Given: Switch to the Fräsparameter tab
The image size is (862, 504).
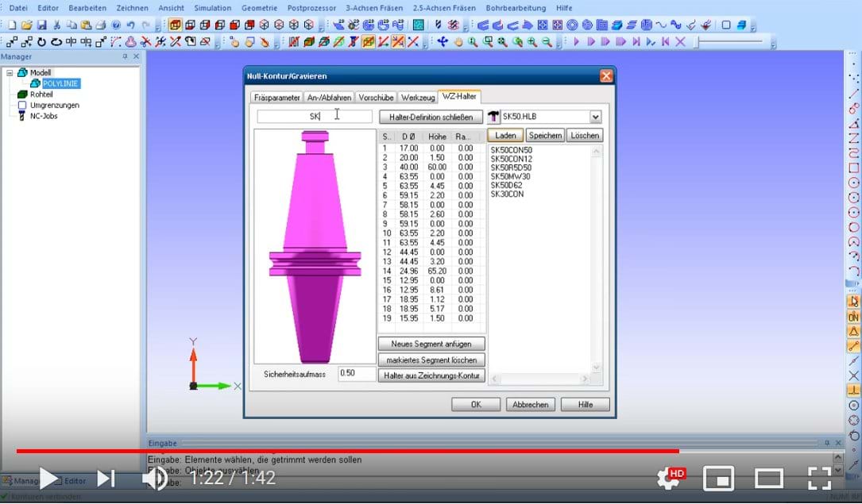Looking at the screenshot, I should (276, 97).
